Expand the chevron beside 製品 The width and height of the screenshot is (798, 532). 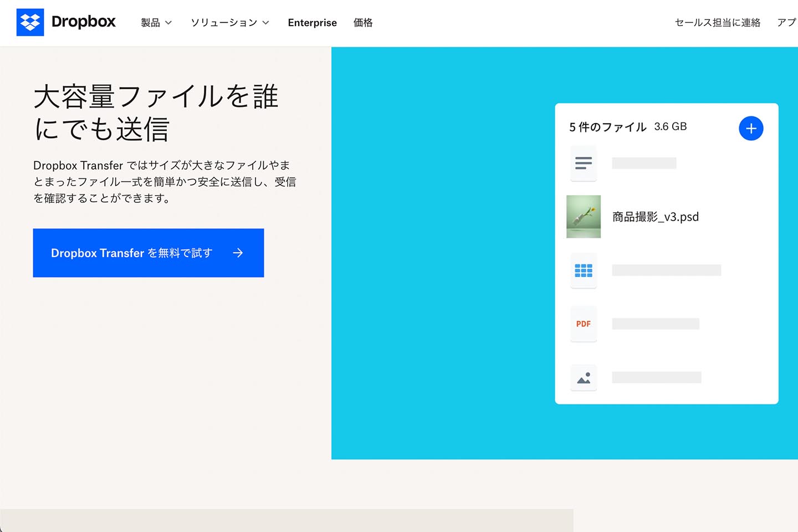tap(168, 23)
